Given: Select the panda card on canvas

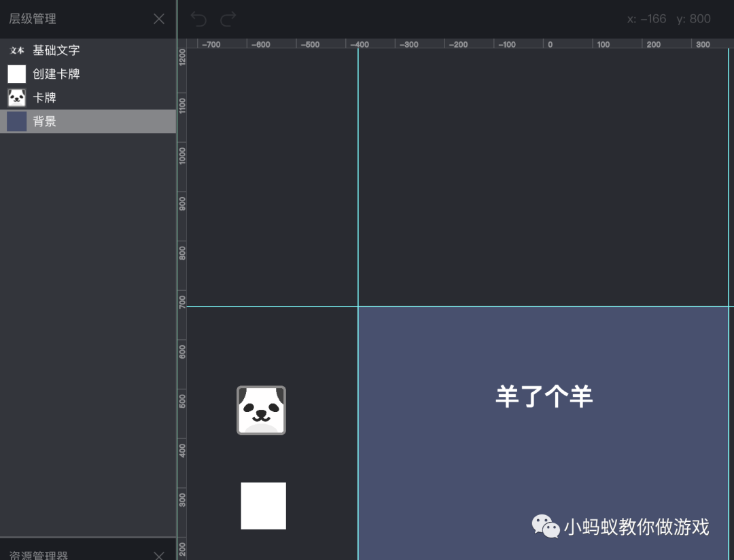Looking at the screenshot, I should click(x=261, y=410).
